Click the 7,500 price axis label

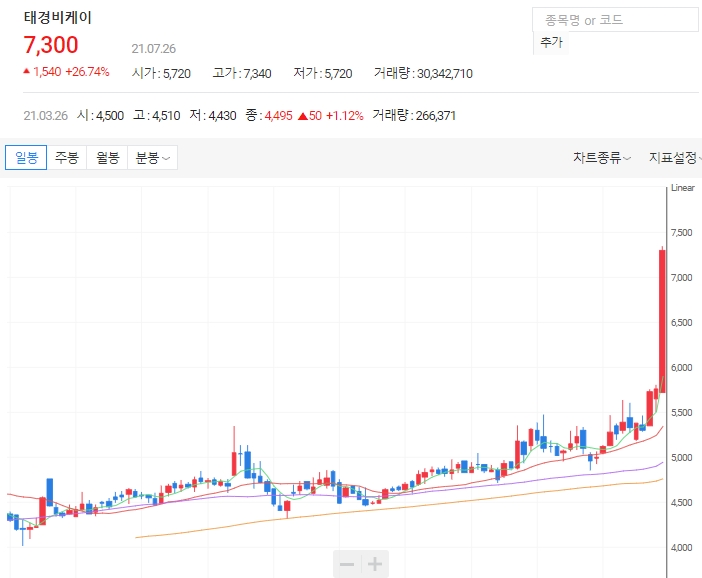tap(681, 232)
